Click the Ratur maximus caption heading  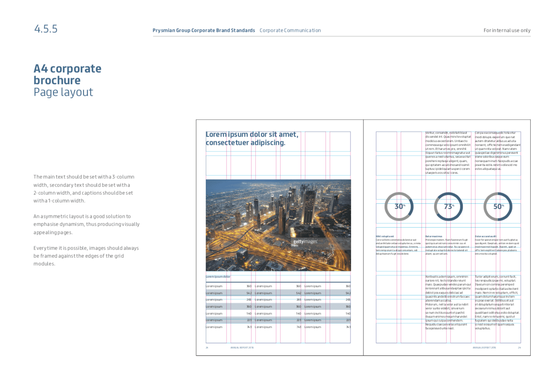pyautogui.click(x=435, y=236)
